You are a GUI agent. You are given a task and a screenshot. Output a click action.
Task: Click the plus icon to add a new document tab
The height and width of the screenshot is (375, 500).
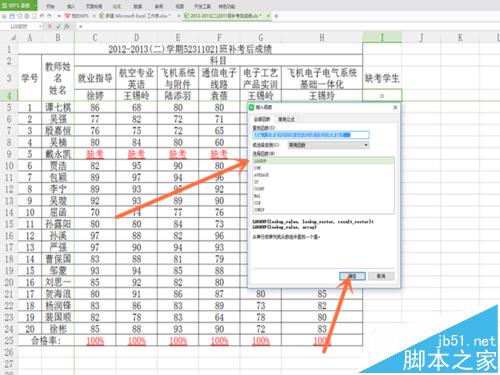[x=276, y=16]
